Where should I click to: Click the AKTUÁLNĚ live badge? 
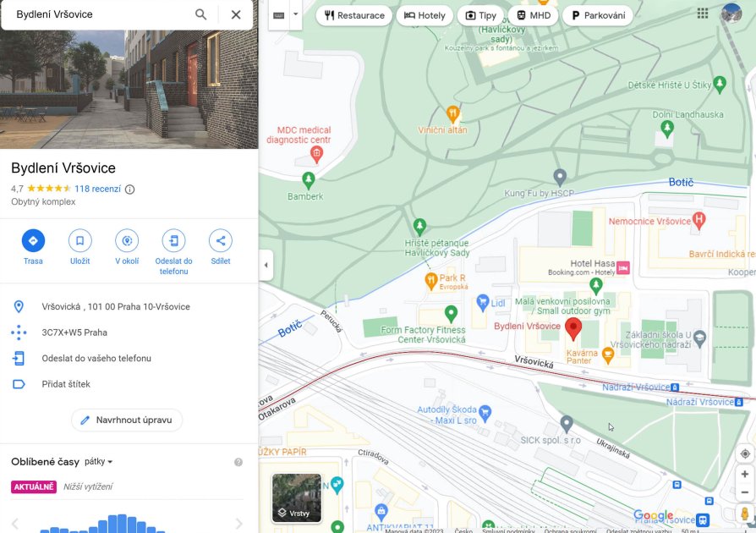click(x=34, y=486)
